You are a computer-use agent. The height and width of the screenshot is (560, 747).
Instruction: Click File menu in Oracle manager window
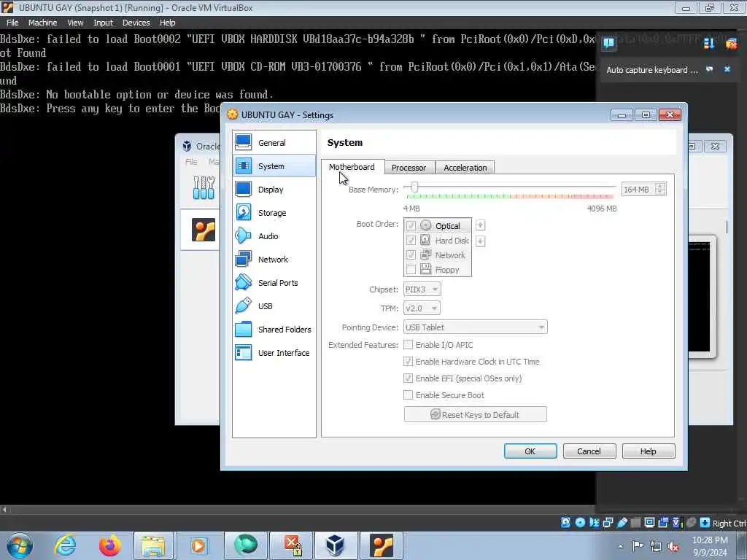(x=191, y=162)
